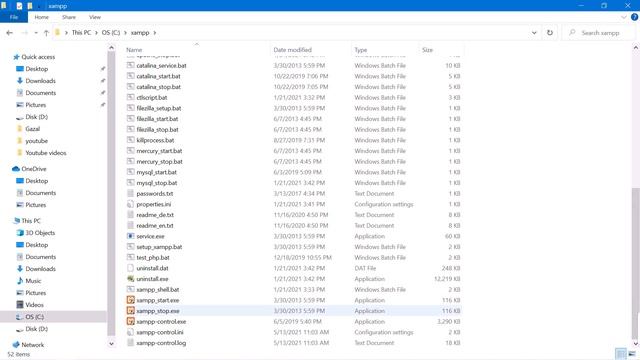The height and width of the screenshot is (360, 640).
Task: Go up one folder level
Action: coord(46,33)
